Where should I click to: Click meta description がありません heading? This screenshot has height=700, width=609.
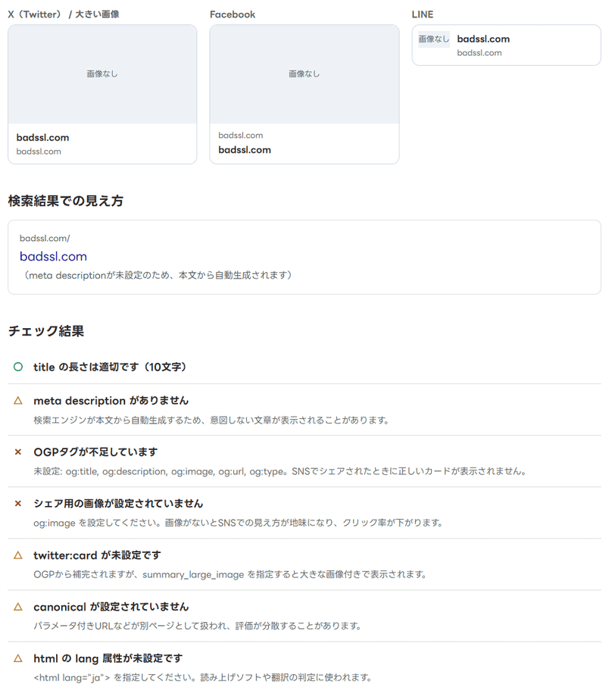tap(111, 401)
